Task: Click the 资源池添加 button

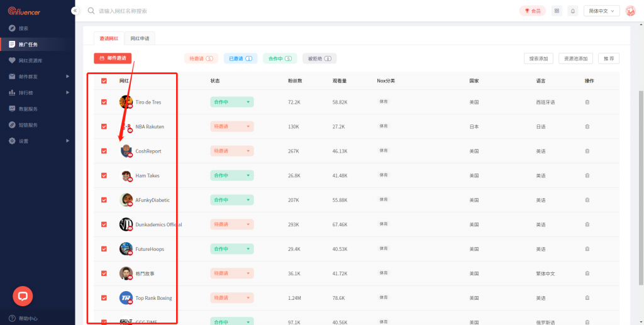Action: pyautogui.click(x=575, y=58)
